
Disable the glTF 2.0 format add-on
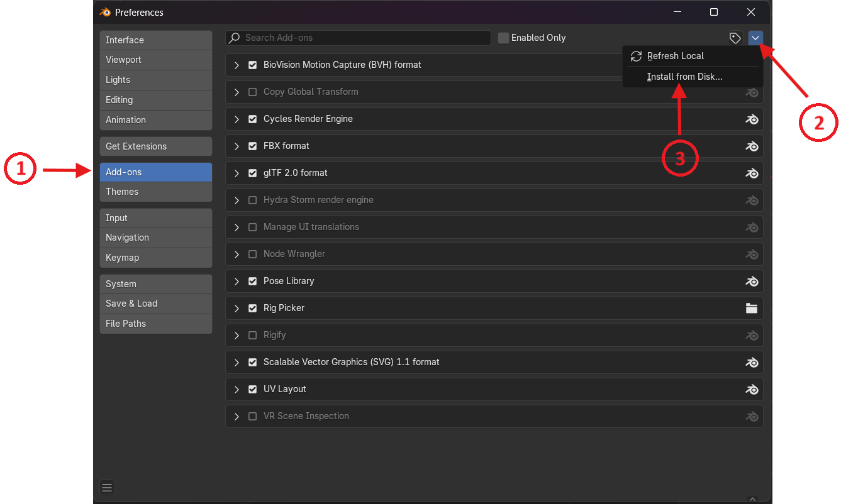coord(252,173)
